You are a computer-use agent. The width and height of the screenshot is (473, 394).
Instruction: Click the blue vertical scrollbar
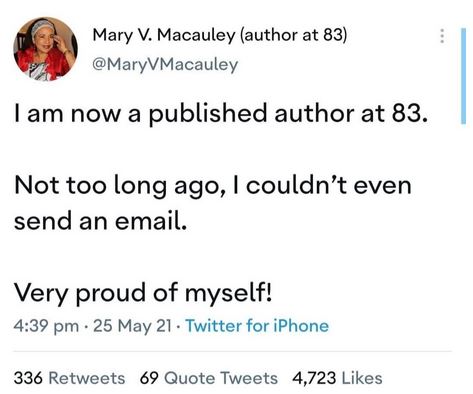[464, 76]
